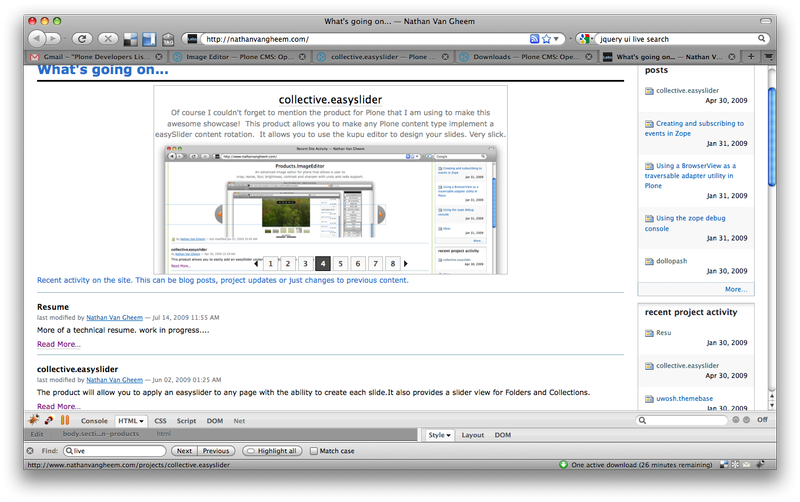Enable the Match case checkbox

(x=314, y=451)
